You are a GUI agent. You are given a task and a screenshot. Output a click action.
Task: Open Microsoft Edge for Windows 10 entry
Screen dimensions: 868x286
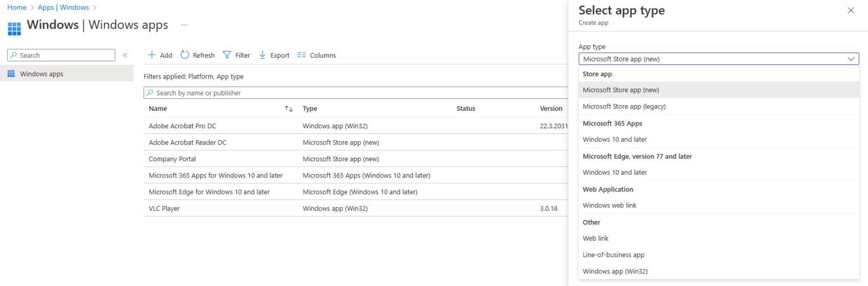[209, 192]
